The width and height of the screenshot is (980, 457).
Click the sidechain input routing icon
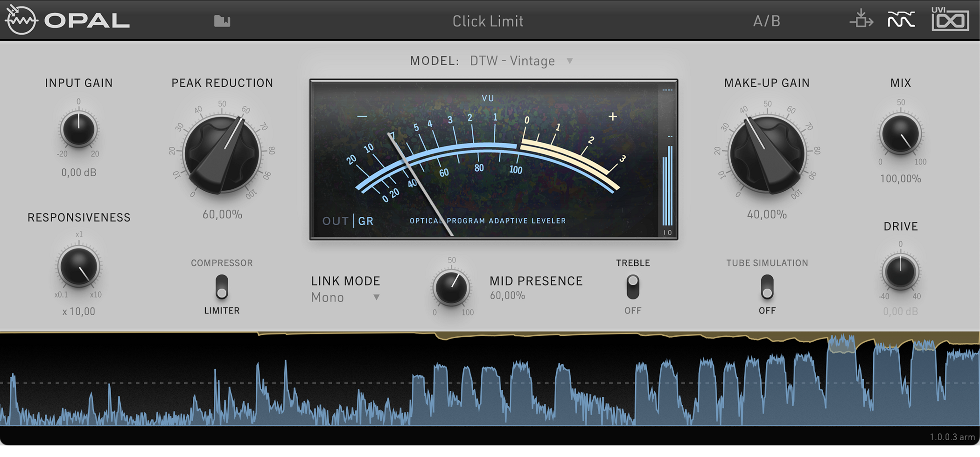(x=861, y=19)
